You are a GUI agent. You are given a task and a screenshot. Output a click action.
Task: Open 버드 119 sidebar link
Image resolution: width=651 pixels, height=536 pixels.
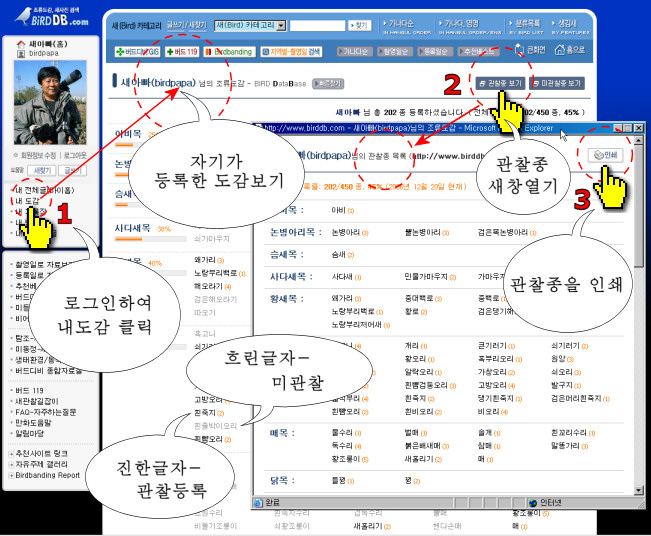(29, 391)
